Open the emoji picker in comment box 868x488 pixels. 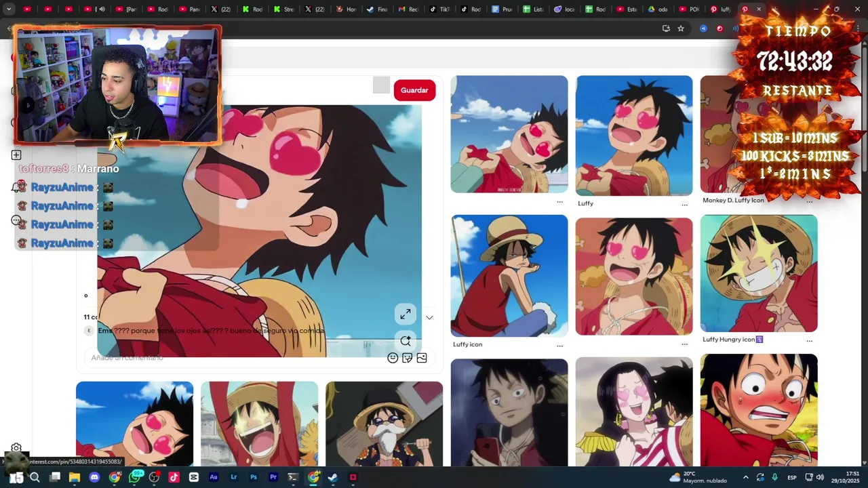point(393,358)
